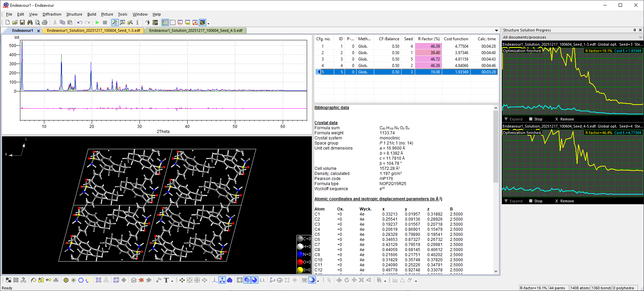Image resolution: width=644 pixels, height=291 pixels.
Task: Toggle the configuration list view button
Action: click(x=165, y=23)
